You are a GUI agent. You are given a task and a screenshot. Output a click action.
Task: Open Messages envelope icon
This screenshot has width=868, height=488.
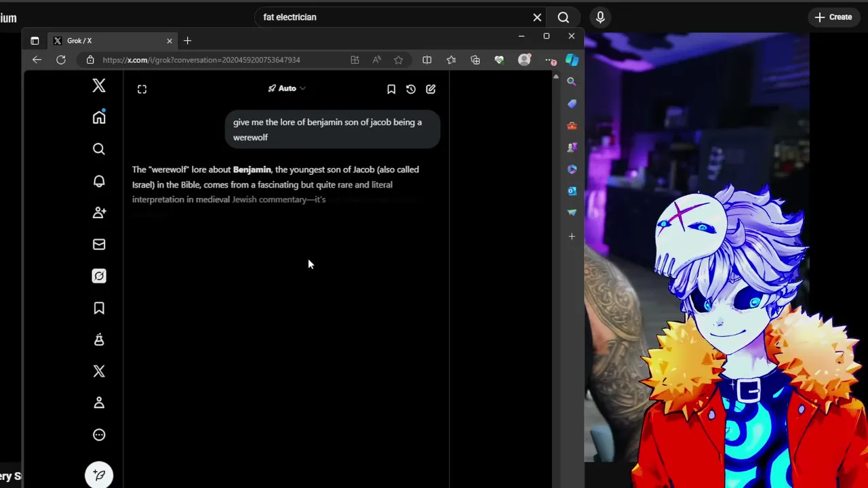[x=99, y=244]
